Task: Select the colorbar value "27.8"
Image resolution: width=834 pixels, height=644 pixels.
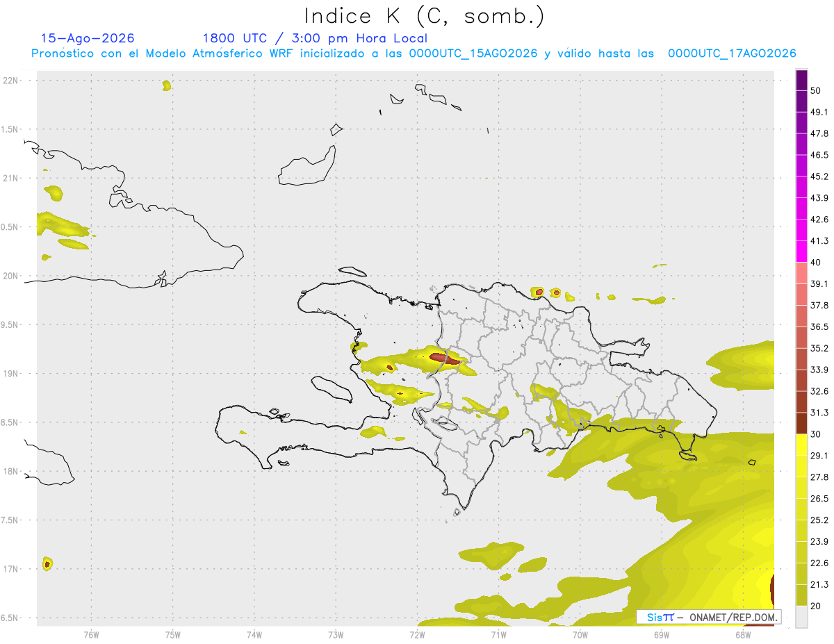Action: tap(819, 477)
